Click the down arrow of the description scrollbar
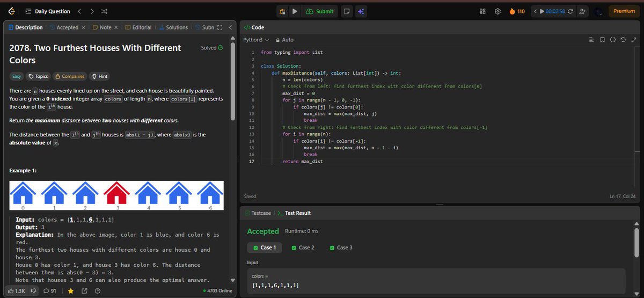The height and width of the screenshot is (298, 644). (232, 280)
